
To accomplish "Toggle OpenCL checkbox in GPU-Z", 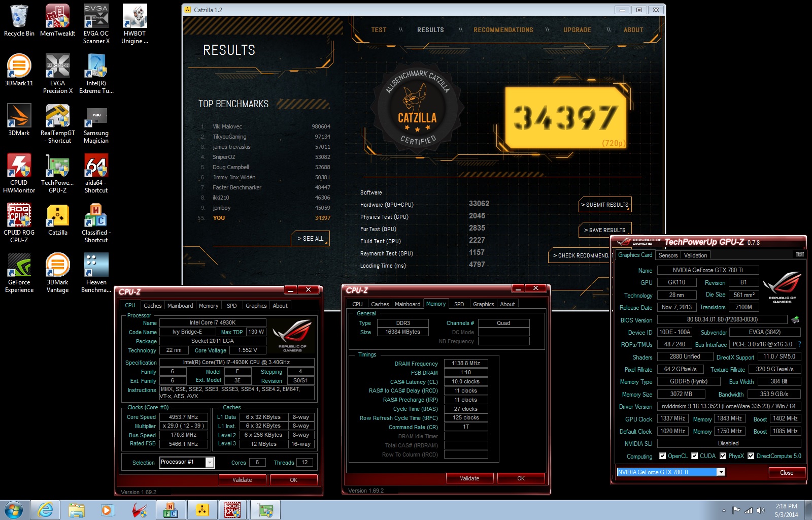I will 662,456.
